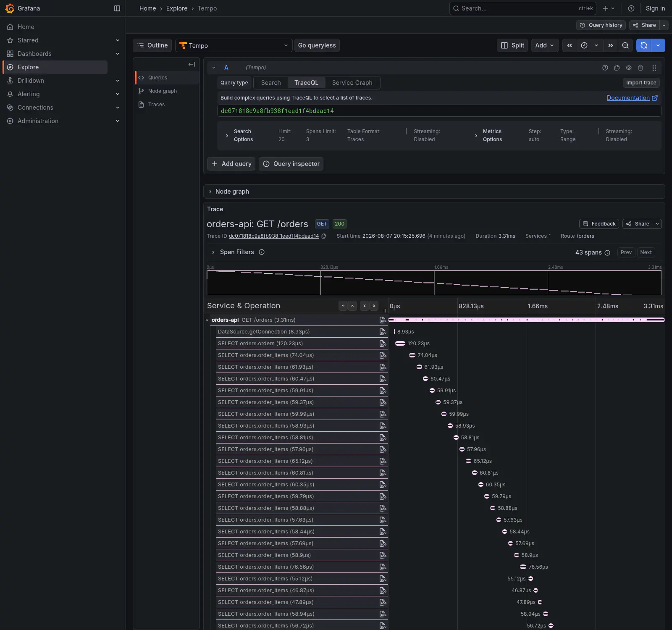Click the Search bar at top
Image resolution: width=672 pixels, height=630 pixels.
coord(523,8)
